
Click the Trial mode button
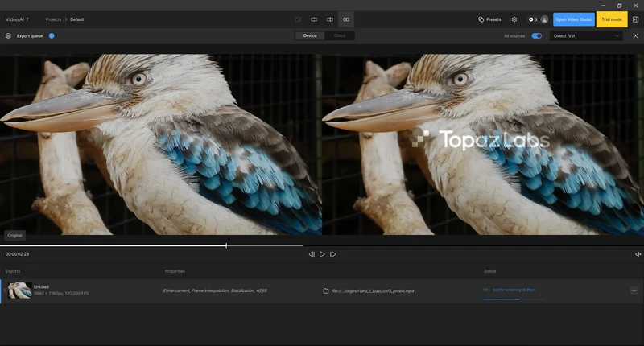click(x=612, y=19)
